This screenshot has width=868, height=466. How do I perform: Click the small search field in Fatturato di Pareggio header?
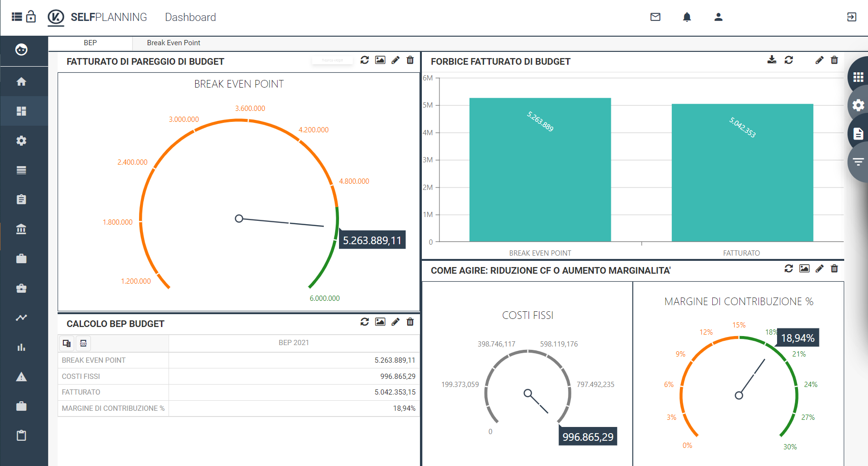332,60
